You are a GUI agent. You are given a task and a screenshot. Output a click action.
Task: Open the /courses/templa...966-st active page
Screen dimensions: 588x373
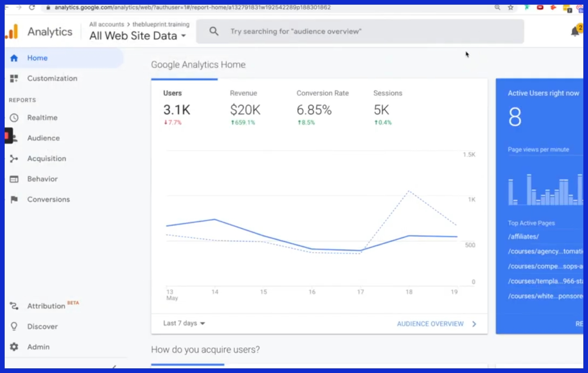tap(546, 281)
